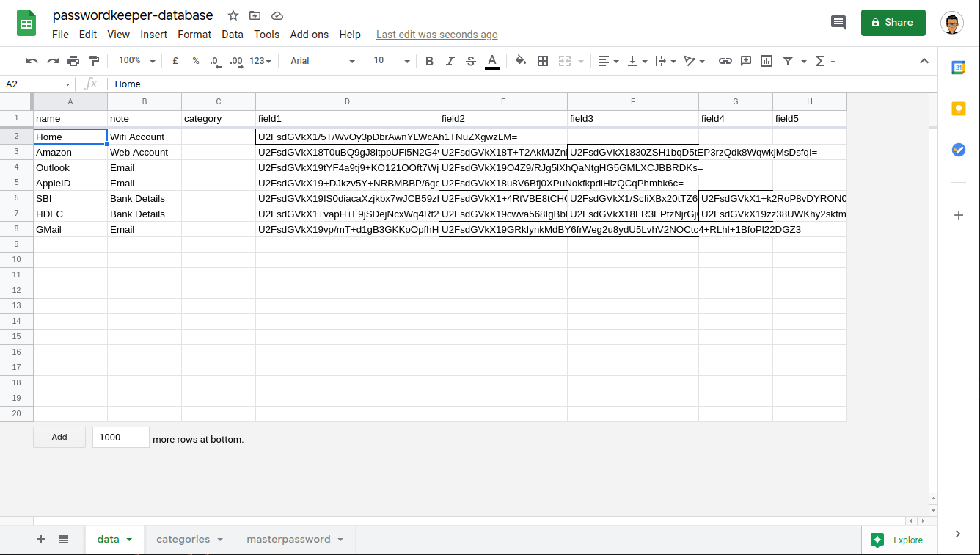This screenshot has width=980, height=555.
Task: View the cloud save status icon
Action: coord(277,15)
